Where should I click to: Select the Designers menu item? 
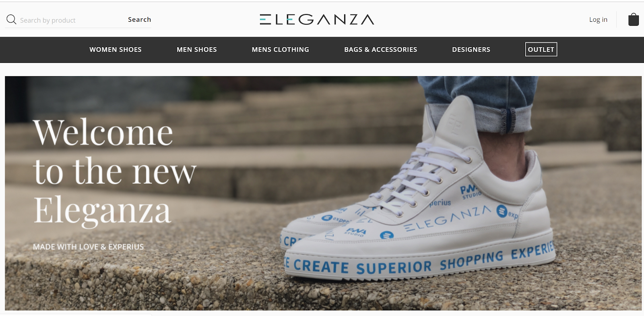click(x=471, y=50)
